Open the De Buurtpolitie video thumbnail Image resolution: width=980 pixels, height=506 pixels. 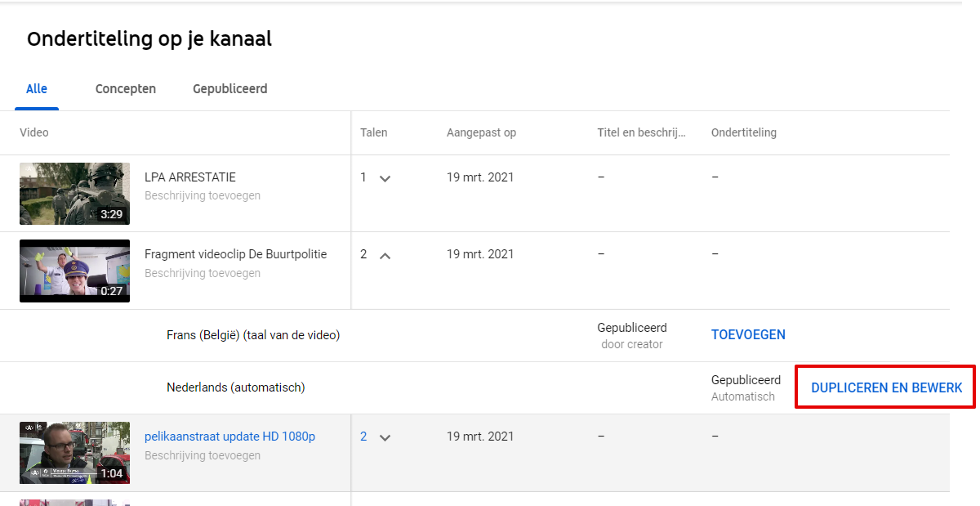[74, 271]
